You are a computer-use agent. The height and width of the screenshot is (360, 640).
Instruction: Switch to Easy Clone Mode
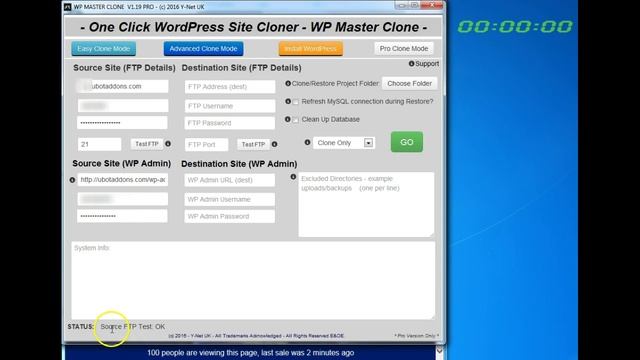click(x=104, y=49)
